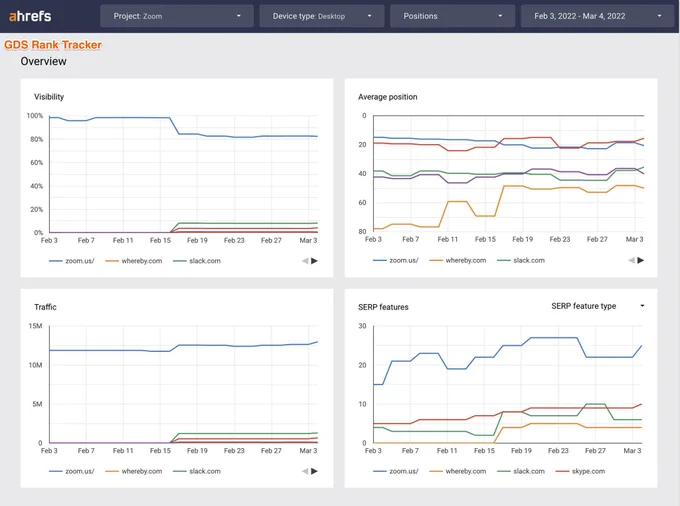
Task: Click previous legend page arrow in Visibility chart
Action: tap(305, 261)
